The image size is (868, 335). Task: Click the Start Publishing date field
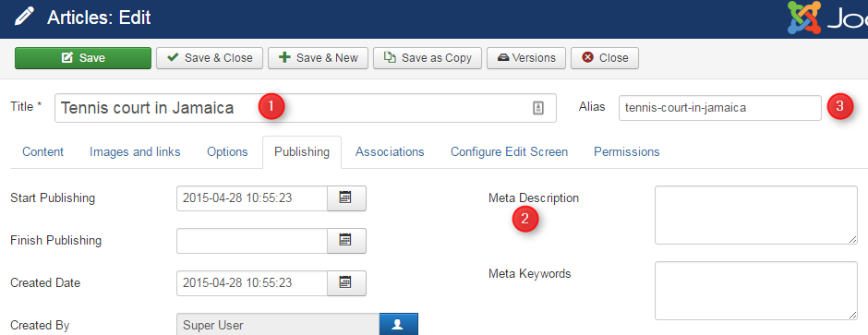pos(252,197)
